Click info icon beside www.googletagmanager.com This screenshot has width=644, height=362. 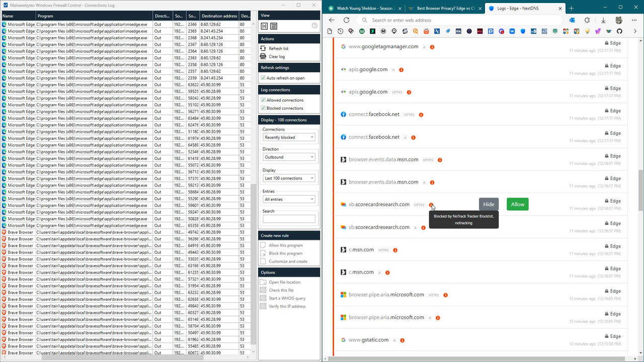[x=432, y=47]
